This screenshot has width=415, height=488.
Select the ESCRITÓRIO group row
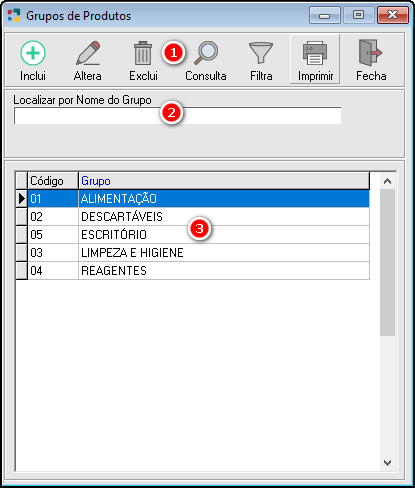pyautogui.click(x=199, y=235)
